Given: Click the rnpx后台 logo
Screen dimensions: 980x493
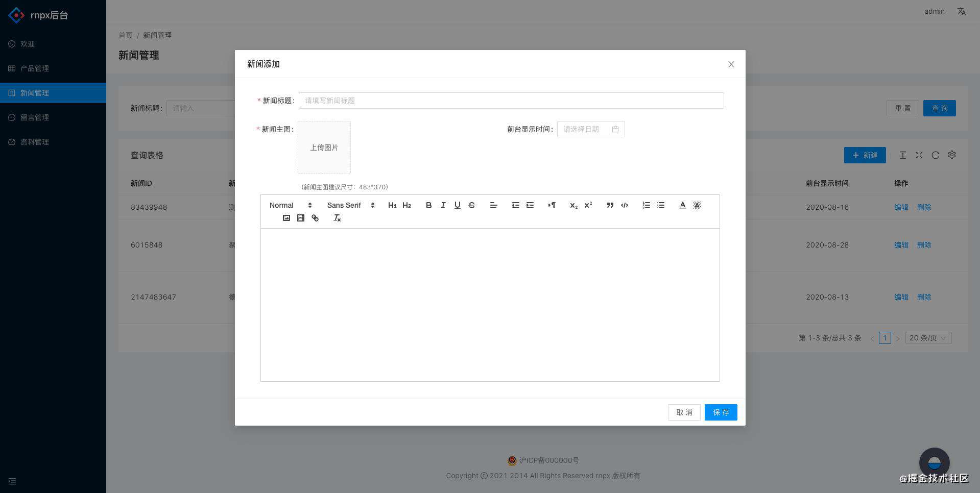Looking at the screenshot, I should pos(38,15).
